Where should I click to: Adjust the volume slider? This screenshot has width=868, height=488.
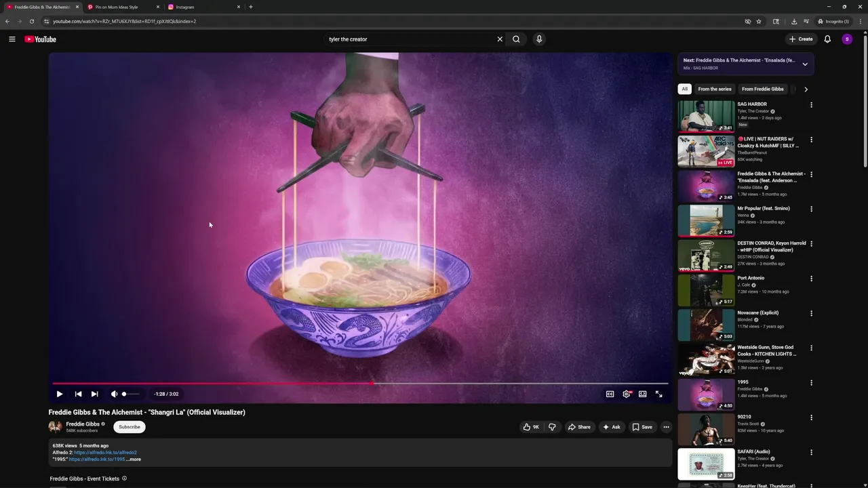coord(131,394)
